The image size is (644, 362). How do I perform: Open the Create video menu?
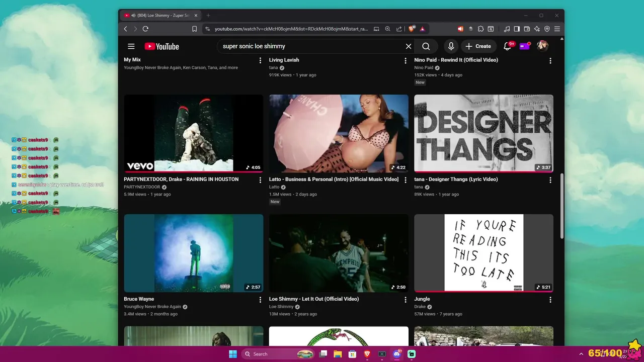(x=478, y=46)
